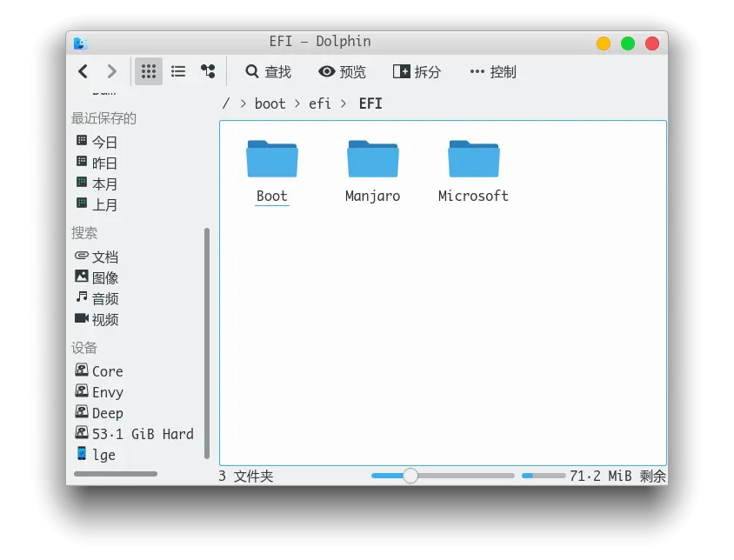Click the EFI breadcrumb segment
This screenshot has height=560, width=734.
(x=370, y=103)
